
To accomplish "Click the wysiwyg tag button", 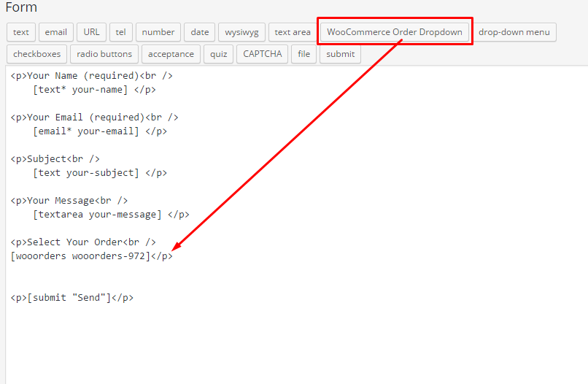I will point(241,32).
